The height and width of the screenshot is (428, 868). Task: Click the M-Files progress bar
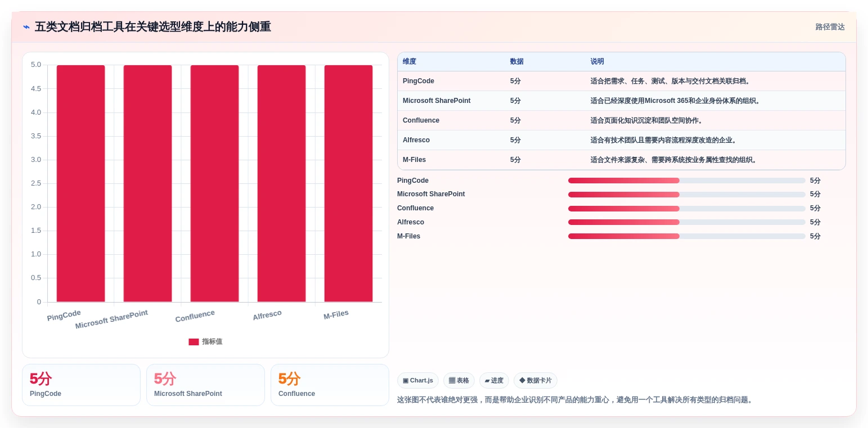pos(686,236)
